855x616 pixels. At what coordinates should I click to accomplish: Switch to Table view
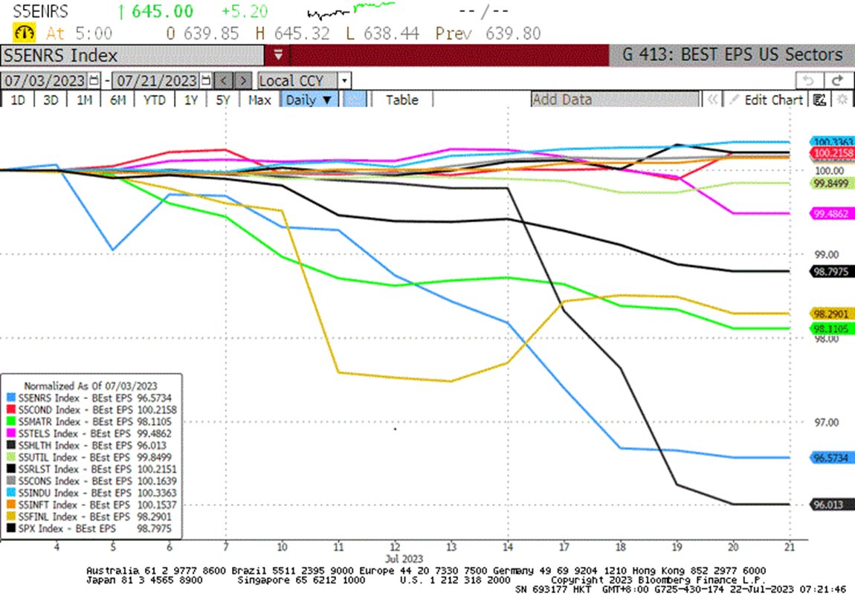pos(402,100)
